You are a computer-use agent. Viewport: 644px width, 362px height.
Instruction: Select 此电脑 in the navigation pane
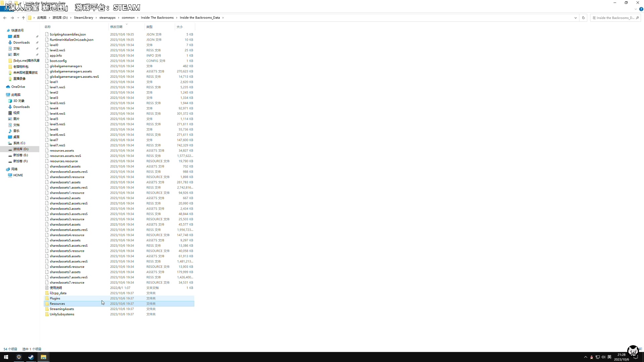pos(16,95)
